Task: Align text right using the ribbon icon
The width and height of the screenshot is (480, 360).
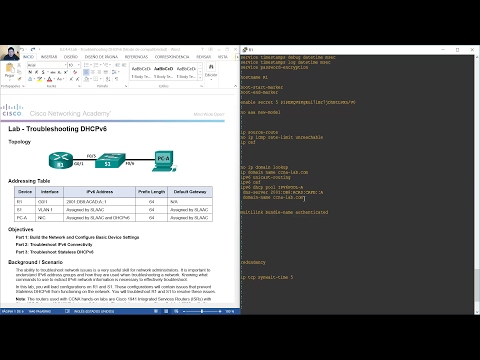Action: pyautogui.click(x=99, y=72)
